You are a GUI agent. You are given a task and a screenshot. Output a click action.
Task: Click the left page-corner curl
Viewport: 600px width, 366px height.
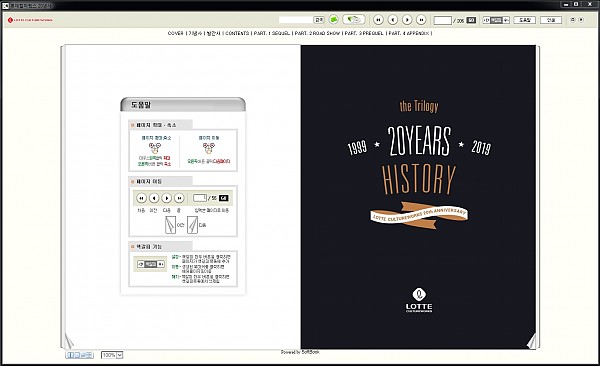tap(68, 340)
